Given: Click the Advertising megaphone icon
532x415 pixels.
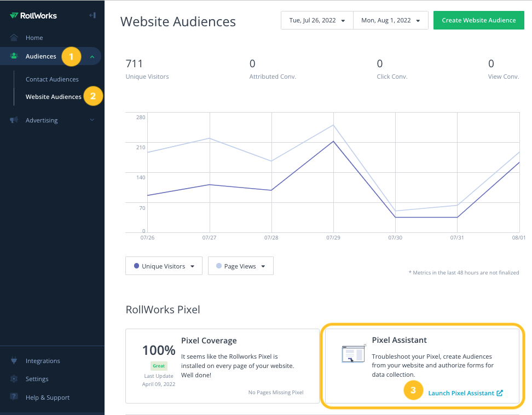Looking at the screenshot, I should (x=14, y=120).
